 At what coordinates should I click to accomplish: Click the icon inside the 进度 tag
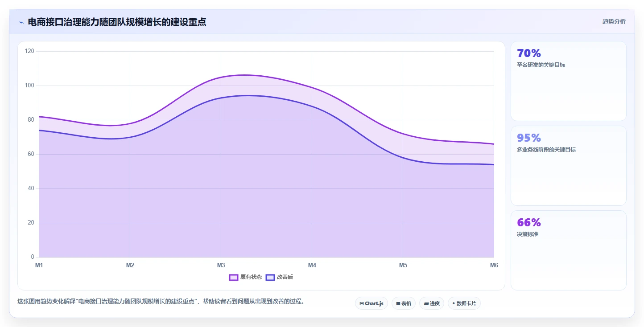point(426,303)
